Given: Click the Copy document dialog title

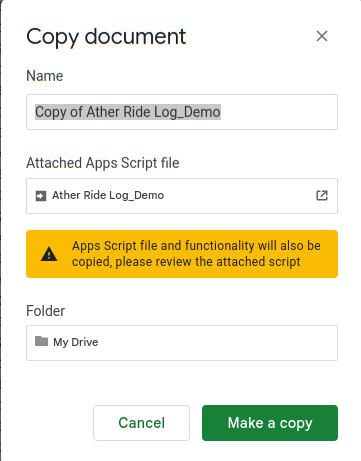Looking at the screenshot, I should click(x=106, y=37).
